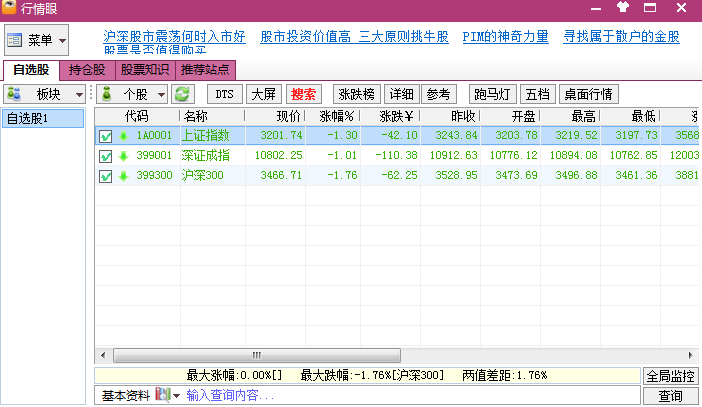Switch to the 自选股 tab
The width and height of the screenshot is (702, 407).
point(31,70)
